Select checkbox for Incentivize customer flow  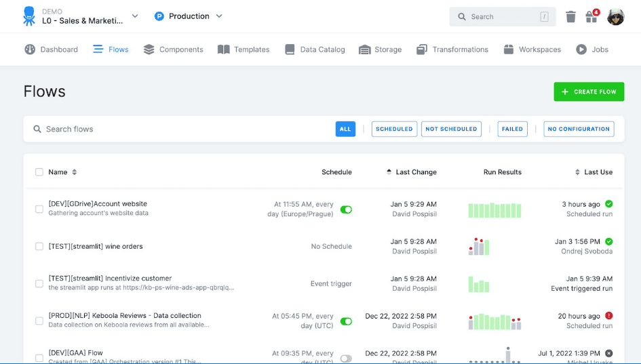tap(39, 283)
